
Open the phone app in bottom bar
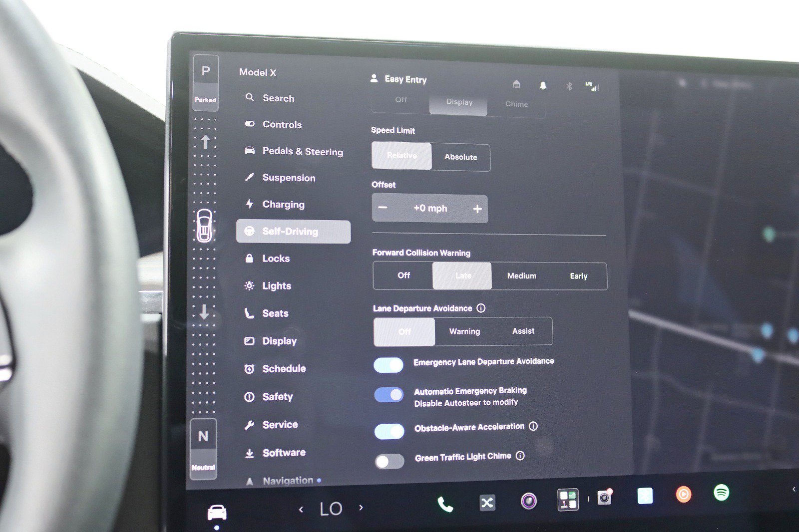445,504
